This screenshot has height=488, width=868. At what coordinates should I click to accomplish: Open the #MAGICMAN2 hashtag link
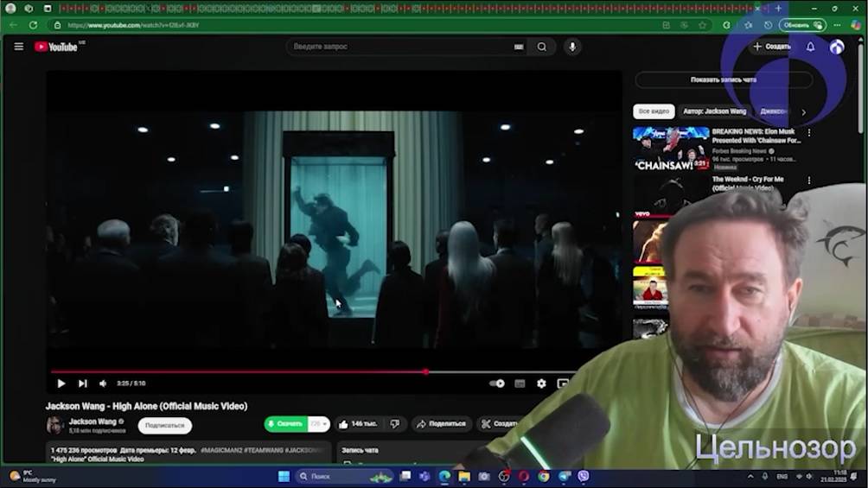point(221,450)
